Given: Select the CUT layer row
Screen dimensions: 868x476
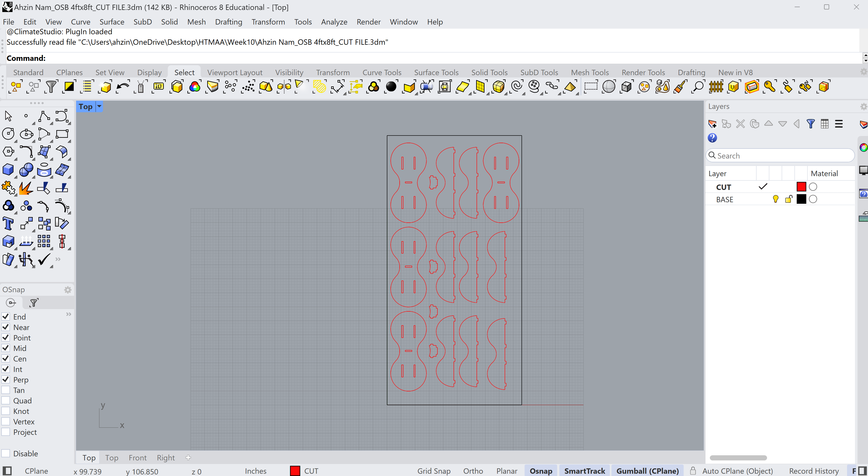Looking at the screenshot, I should pyautogui.click(x=780, y=187).
